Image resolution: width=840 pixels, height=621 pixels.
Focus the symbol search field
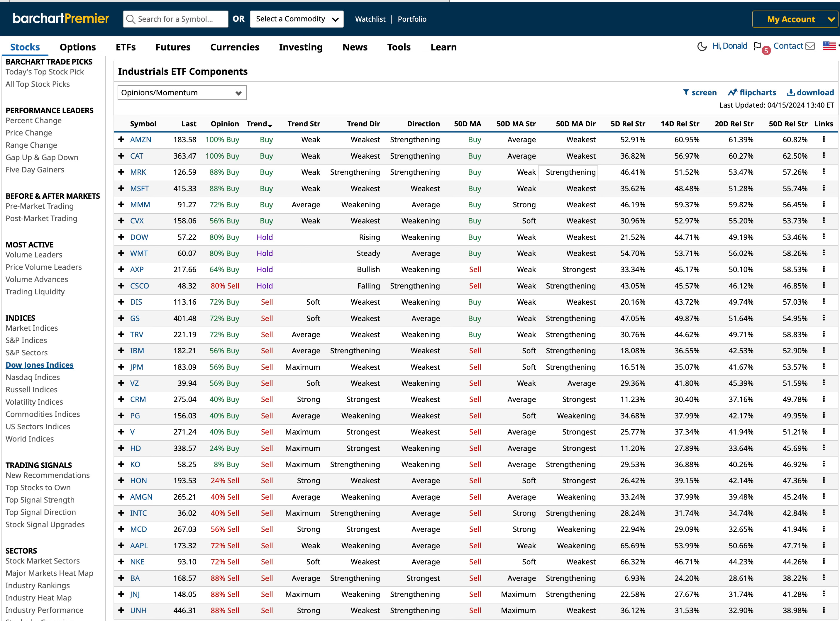point(176,19)
